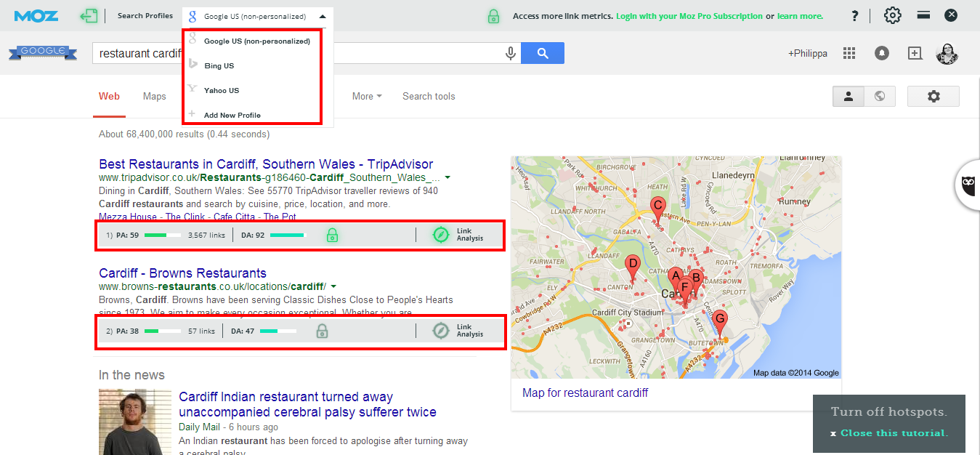Viewport: 980px width, 455px height.
Task: Expand the green arrow beside the TripAdvisor URL
Action: point(448,177)
